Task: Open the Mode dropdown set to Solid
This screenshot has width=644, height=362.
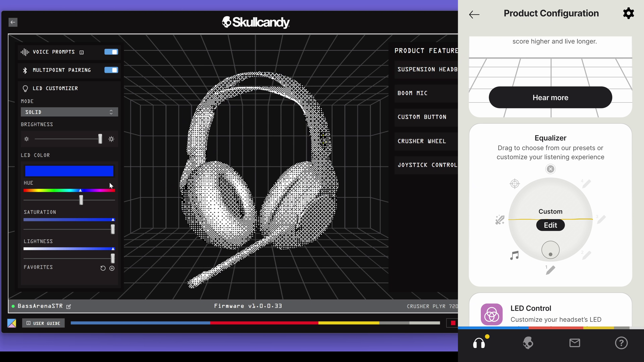Action: coord(69,112)
